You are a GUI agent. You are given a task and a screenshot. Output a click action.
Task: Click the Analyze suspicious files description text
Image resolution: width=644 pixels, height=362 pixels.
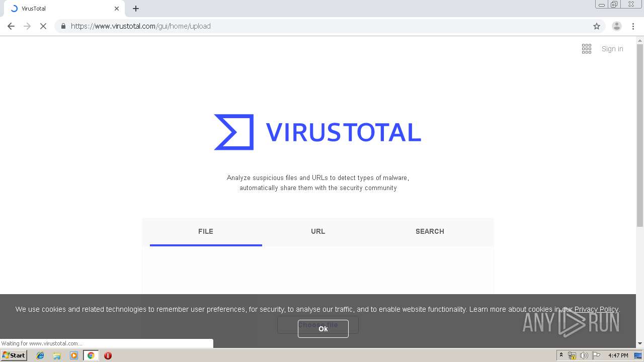318,183
